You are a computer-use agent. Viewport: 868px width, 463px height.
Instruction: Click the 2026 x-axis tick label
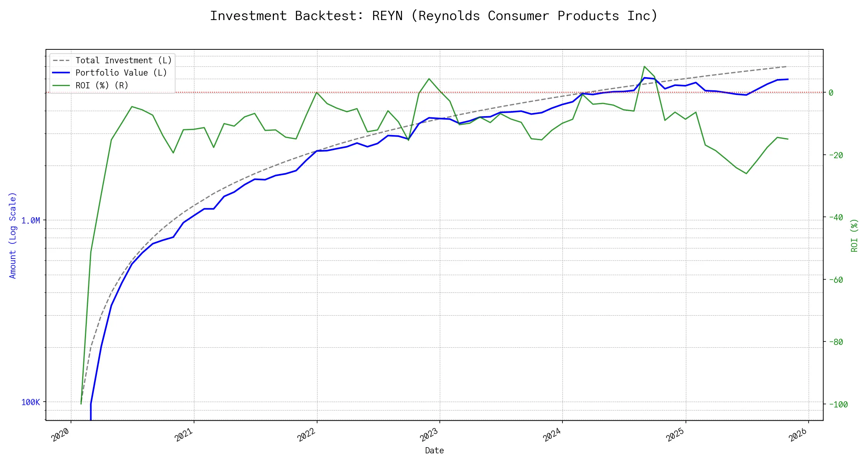tap(798, 435)
